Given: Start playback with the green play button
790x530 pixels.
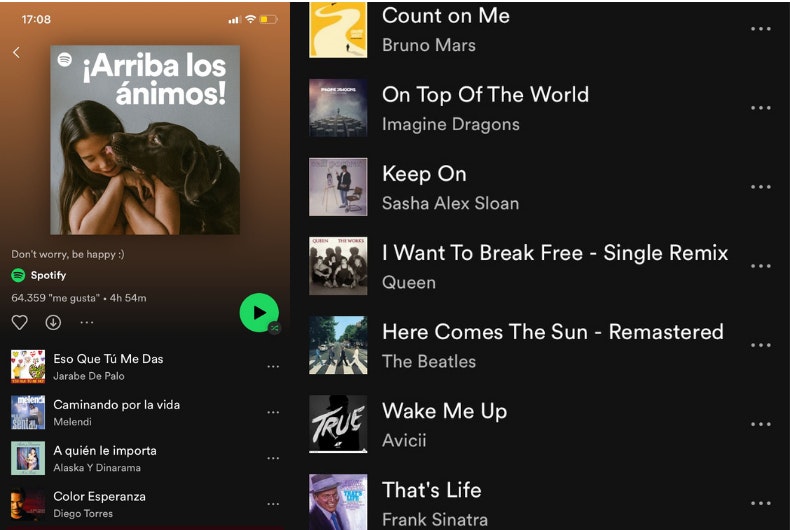Looking at the screenshot, I should (x=259, y=312).
